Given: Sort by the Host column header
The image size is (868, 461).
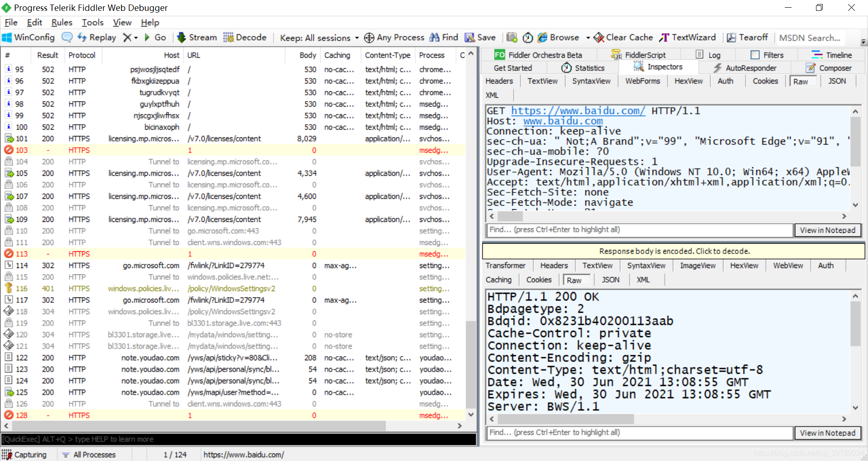Looking at the screenshot, I should click(x=142, y=55).
